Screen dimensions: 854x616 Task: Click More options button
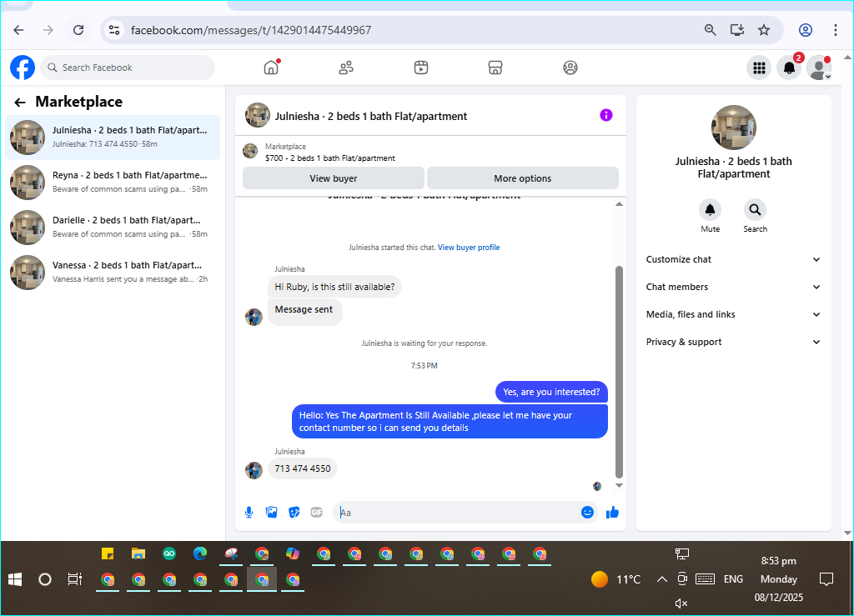[x=522, y=178]
